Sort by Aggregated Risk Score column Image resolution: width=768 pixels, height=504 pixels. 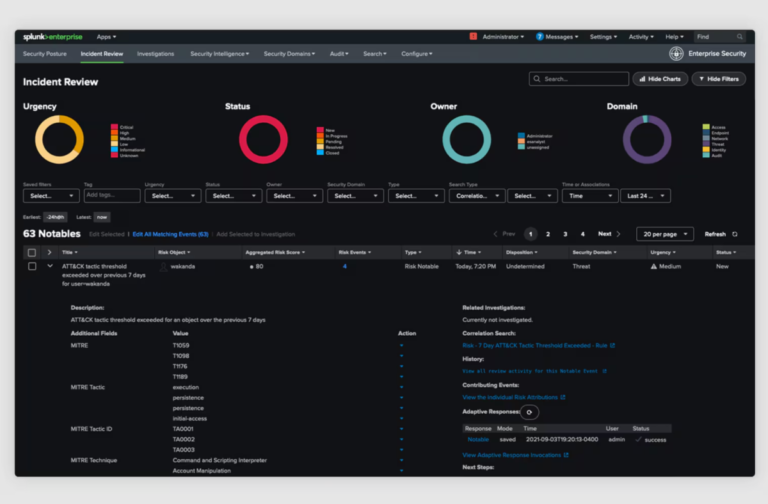275,252
